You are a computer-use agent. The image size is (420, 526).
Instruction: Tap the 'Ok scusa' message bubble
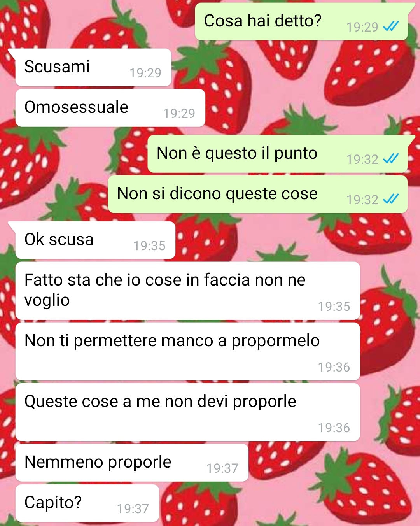pyautogui.click(x=95, y=240)
